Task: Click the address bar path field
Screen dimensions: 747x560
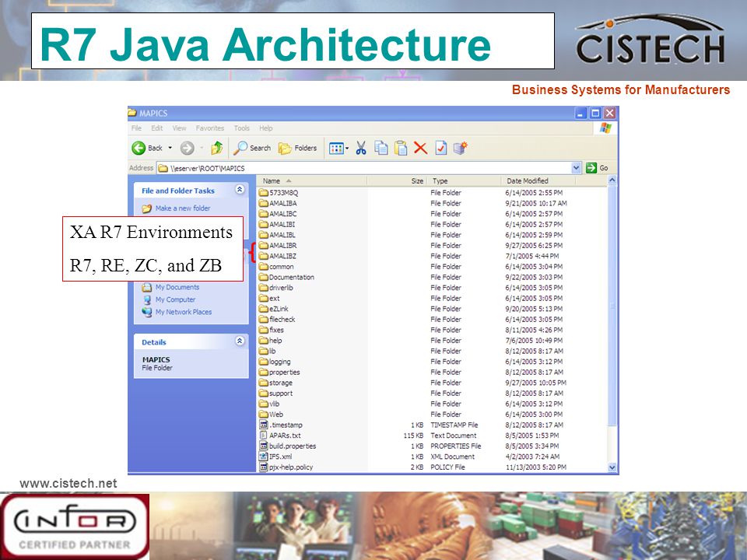Action: pyautogui.click(x=364, y=168)
